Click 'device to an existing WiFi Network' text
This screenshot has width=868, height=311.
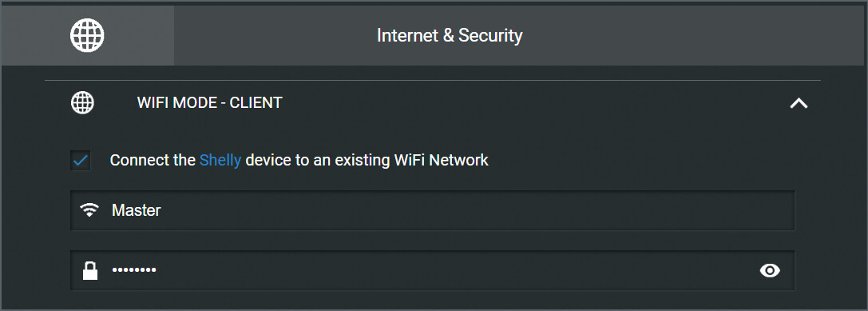click(367, 160)
